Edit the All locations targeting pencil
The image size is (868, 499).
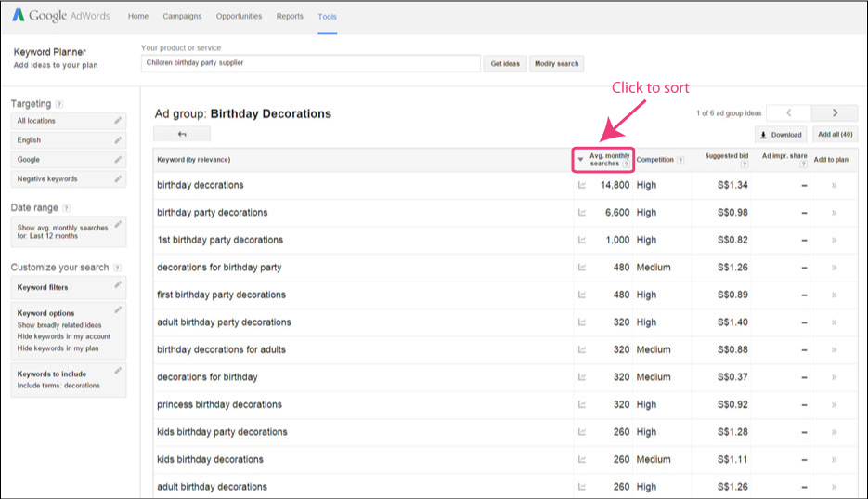click(x=118, y=120)
